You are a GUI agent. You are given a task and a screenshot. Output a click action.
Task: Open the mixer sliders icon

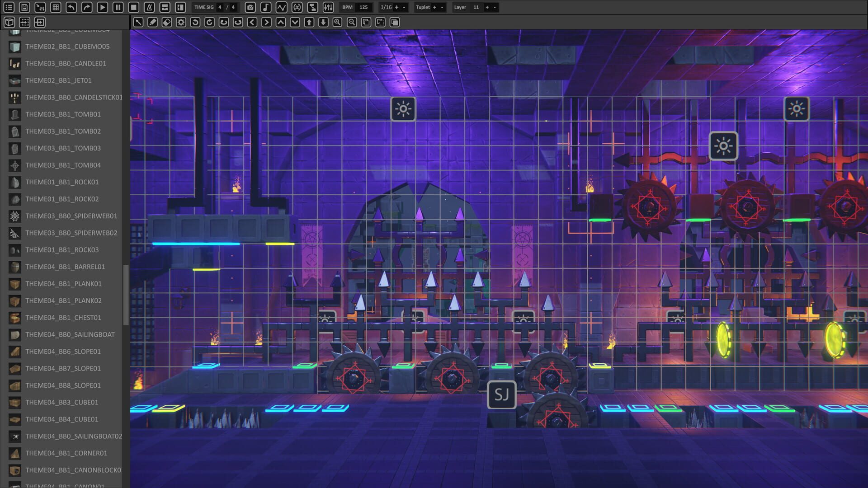pos(328,7)
